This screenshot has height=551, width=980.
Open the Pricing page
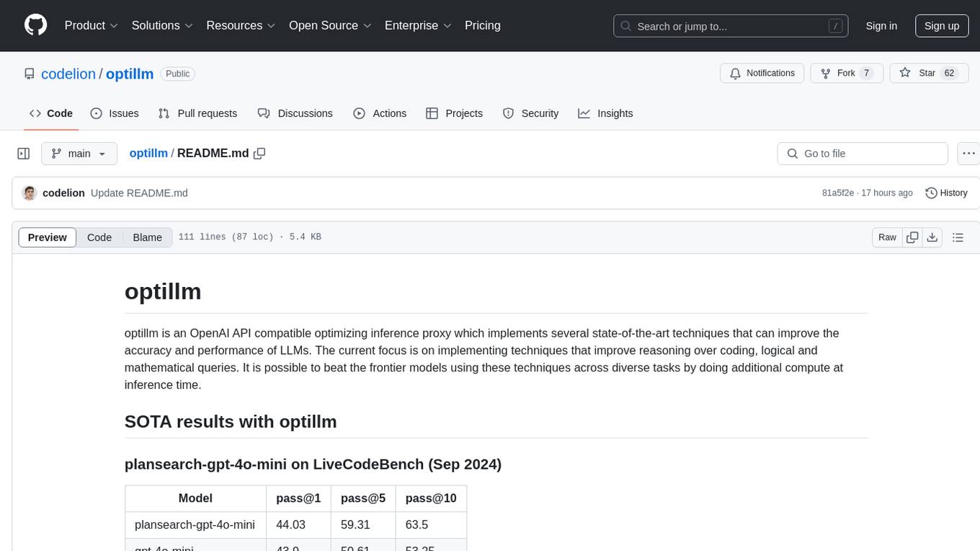click(483, 25)
